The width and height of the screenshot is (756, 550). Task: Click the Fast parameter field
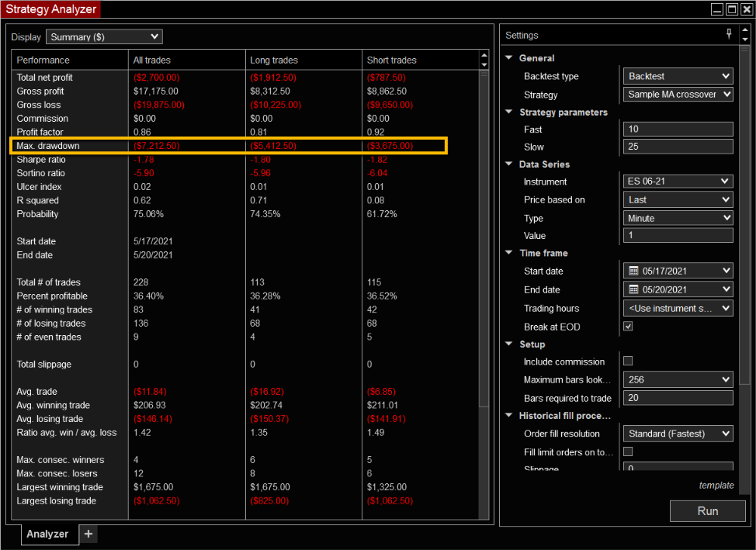click(678, 129)
